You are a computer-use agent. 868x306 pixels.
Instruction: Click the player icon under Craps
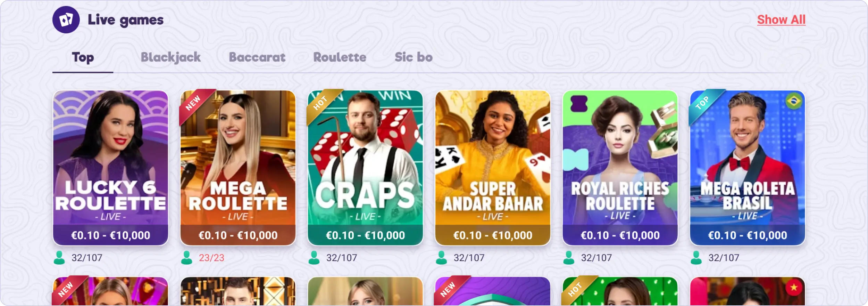[x=314, y=258]
